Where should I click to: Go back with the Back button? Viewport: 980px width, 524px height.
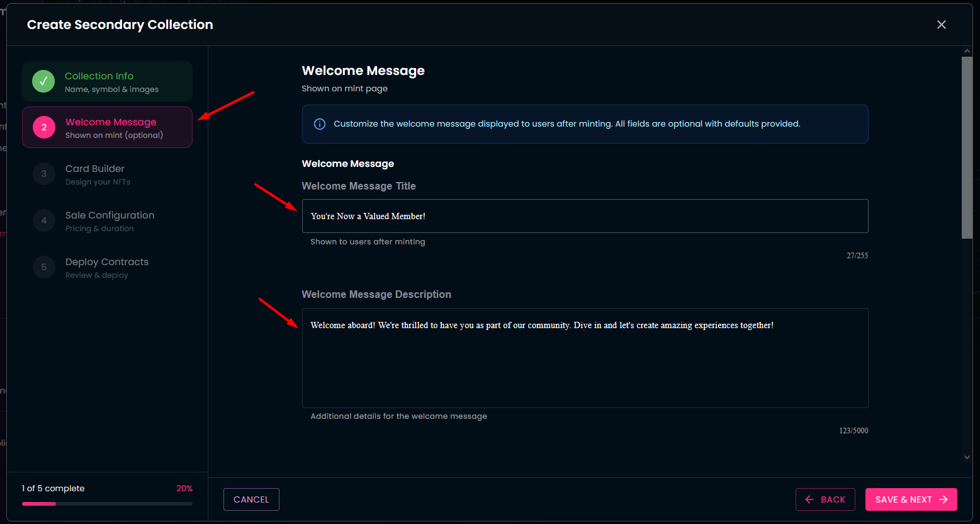pos(825,499)
